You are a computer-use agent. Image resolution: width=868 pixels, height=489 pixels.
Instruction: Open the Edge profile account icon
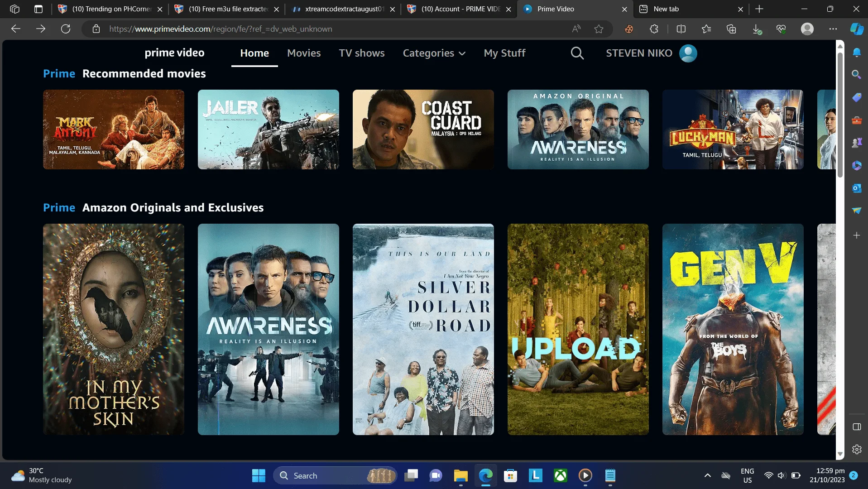pos(807,29)
